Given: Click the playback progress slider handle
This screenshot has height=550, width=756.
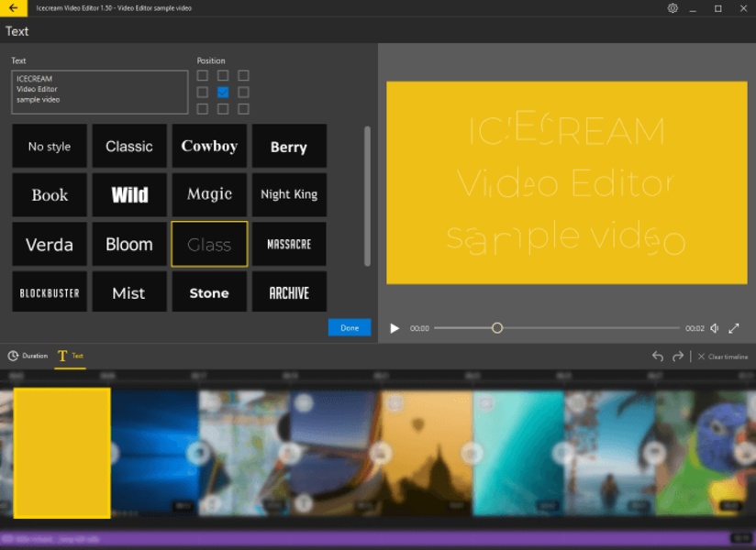Looking at the screenshot, I should 497,328.
